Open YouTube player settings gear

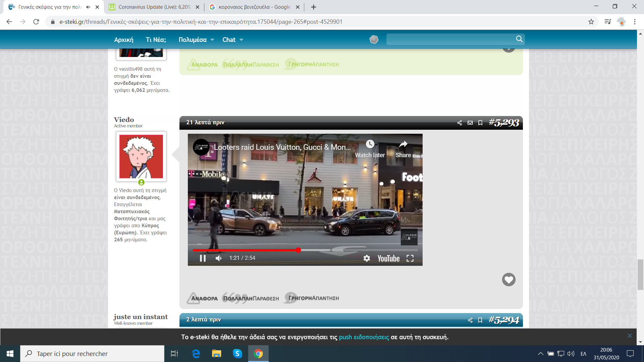tap(367, 258)
